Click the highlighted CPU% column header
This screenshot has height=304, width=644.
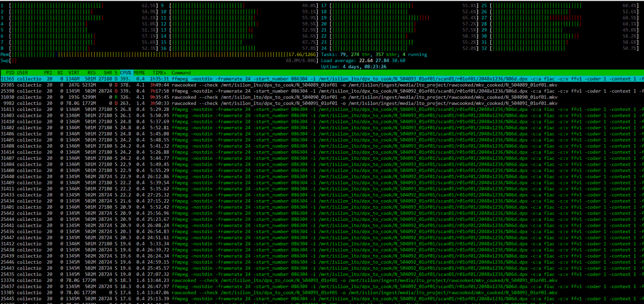(x=126, y=72)
